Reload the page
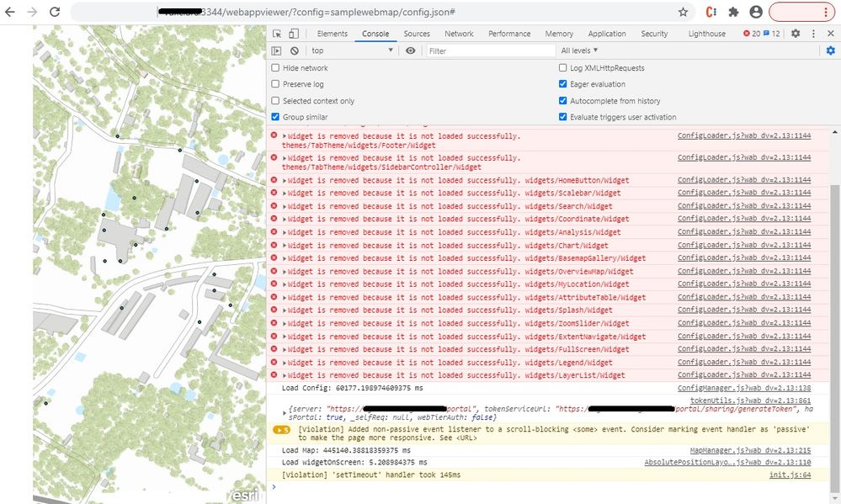The width and height of the screenshot is (841, 504). pyautogui.click(x=55, y=12)
